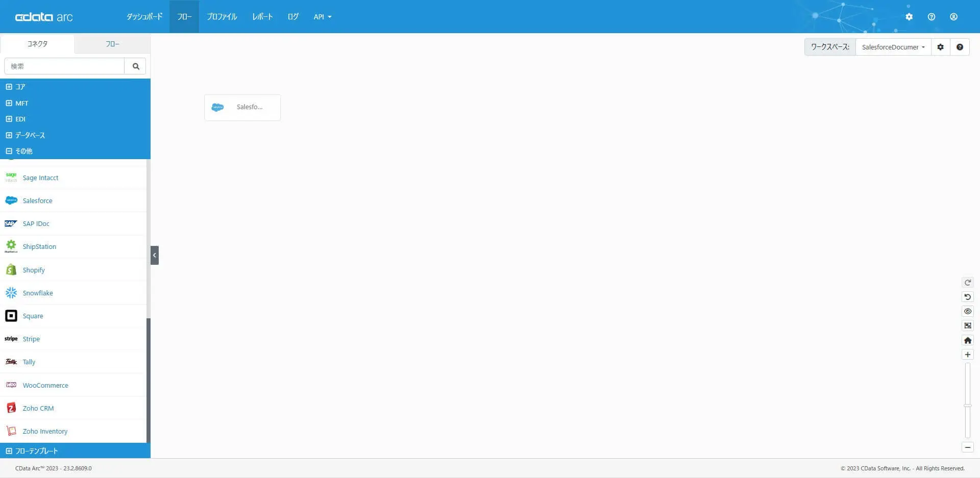Viewport: 980px width, 478px height.
Task: Open help from top bar question icon
Action: (932, 17)
